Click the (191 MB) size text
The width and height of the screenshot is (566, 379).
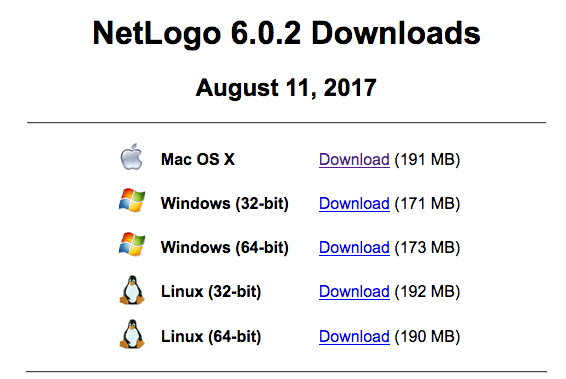427,160
